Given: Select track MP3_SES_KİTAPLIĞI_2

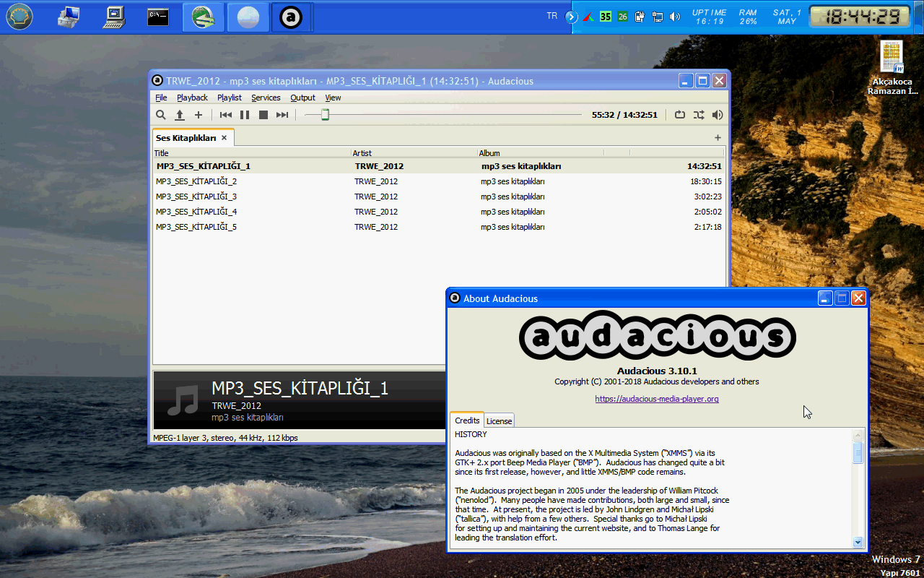Looking at the screenshot, I should click(x=439, y=181).
